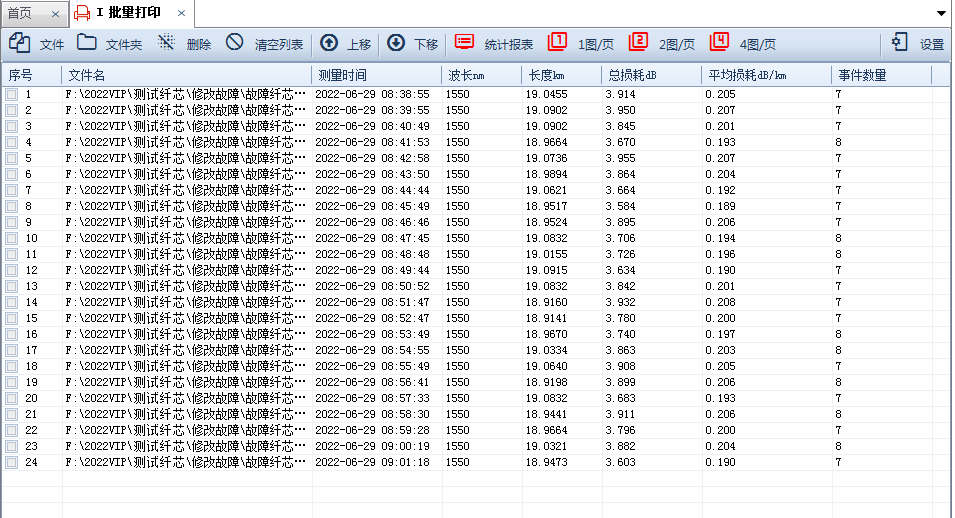
Task: Open the Settings (设置) button
Action: click(x=900, y=43)
